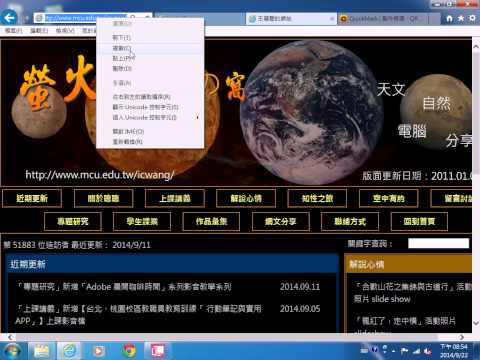480x360 pixels.
Task: Click the 專題研究 navigation button
Action: (x=73, y=221)
